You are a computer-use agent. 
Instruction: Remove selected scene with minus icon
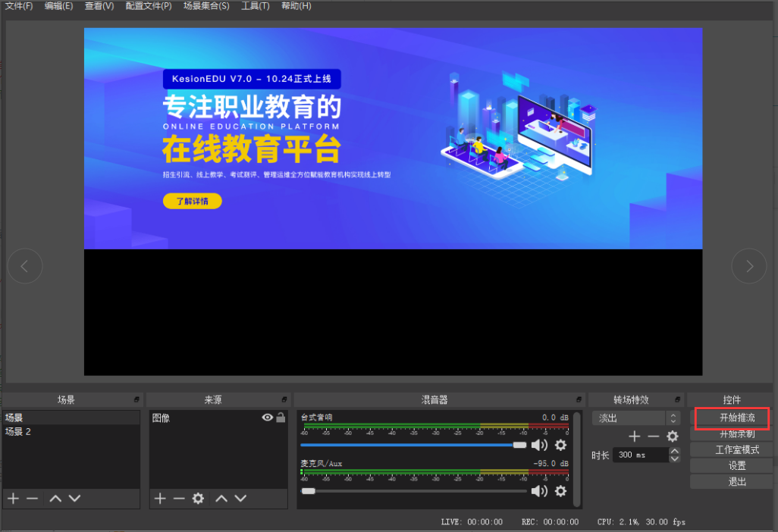click(x=32, y=498)
